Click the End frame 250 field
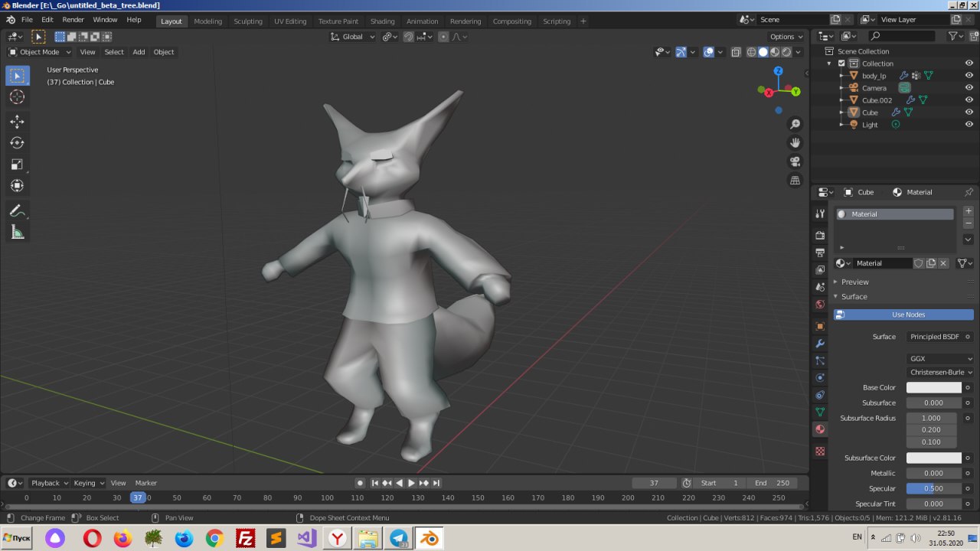 coord(772,483)
